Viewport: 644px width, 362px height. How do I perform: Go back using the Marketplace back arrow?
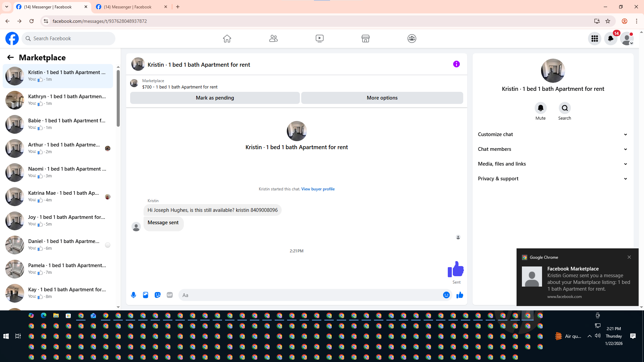click(10, 58)
